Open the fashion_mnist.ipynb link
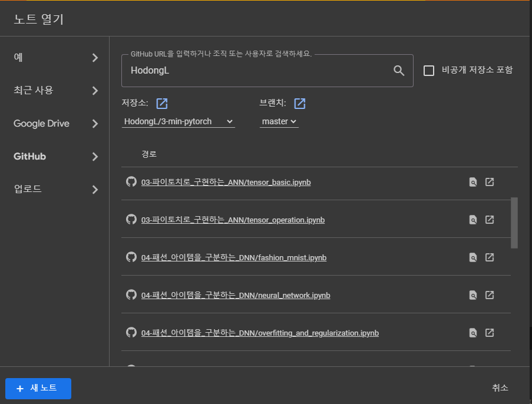Image resolution: width=532 pixels, height=404 pixels. pos(234,257)
